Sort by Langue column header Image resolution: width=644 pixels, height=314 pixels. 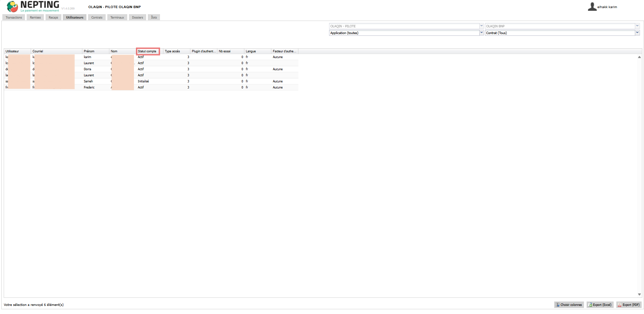(258, 51)
